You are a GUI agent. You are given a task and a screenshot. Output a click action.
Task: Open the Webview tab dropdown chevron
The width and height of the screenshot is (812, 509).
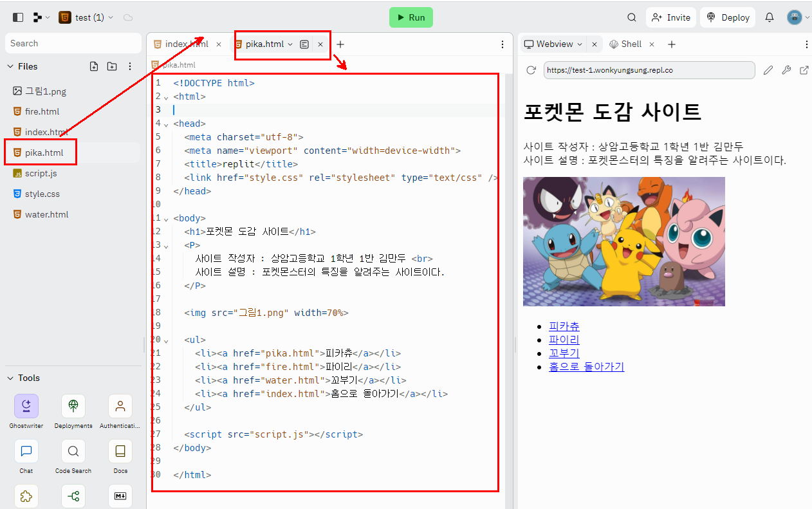[580, 44]
